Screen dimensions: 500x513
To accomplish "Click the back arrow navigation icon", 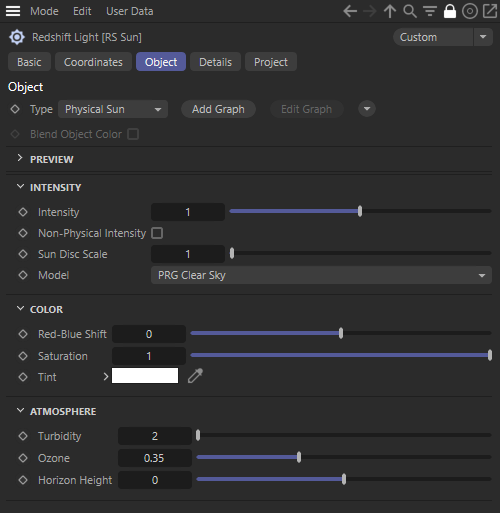I will click(350, 11).
